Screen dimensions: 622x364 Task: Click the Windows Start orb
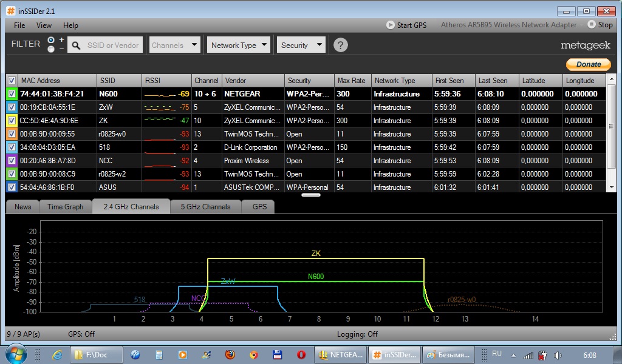pyautogui.click(x=16, y=354)
